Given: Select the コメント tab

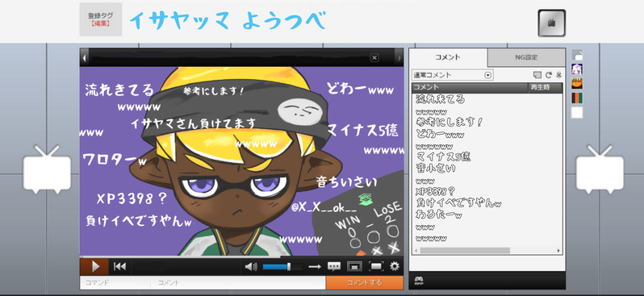Looking at the screenshot, I should coord(448,57).
